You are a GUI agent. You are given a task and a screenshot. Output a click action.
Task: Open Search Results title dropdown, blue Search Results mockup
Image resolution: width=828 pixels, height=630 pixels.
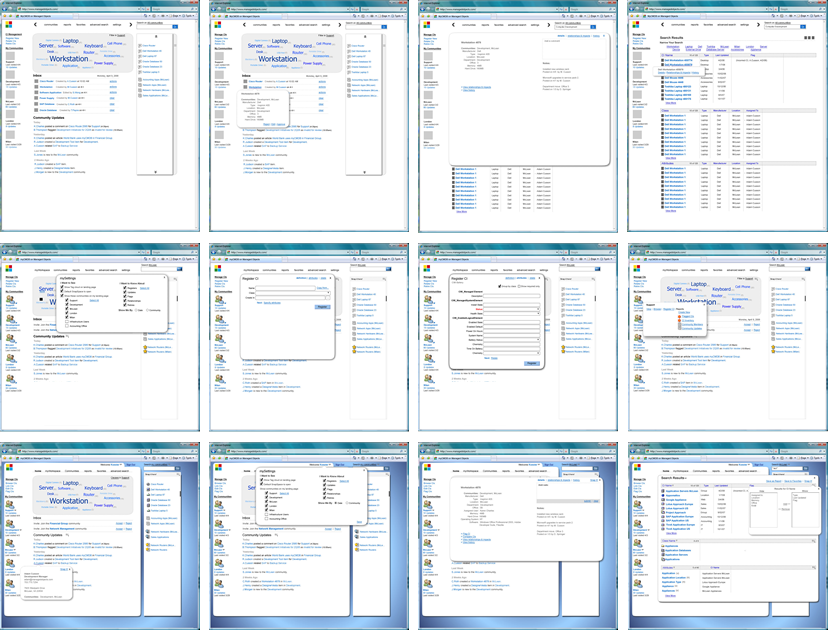(x=687, y=478)
